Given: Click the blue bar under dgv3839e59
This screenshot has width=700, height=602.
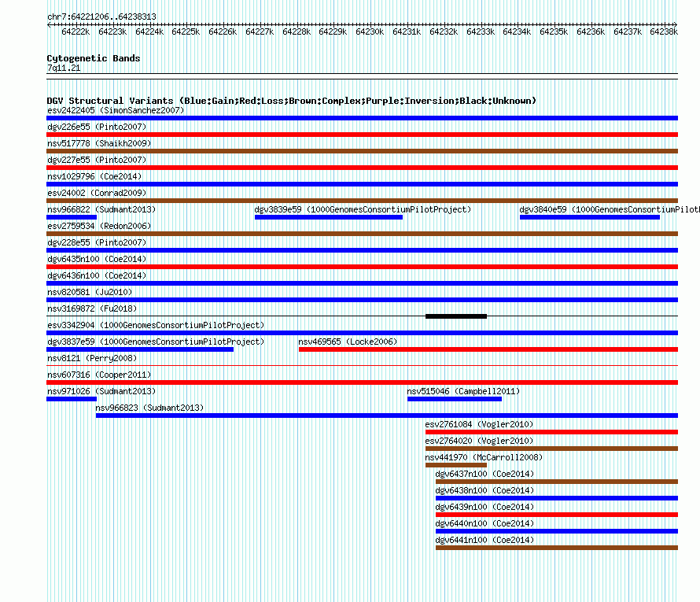Looking at the screenshot, I should 329,217.
